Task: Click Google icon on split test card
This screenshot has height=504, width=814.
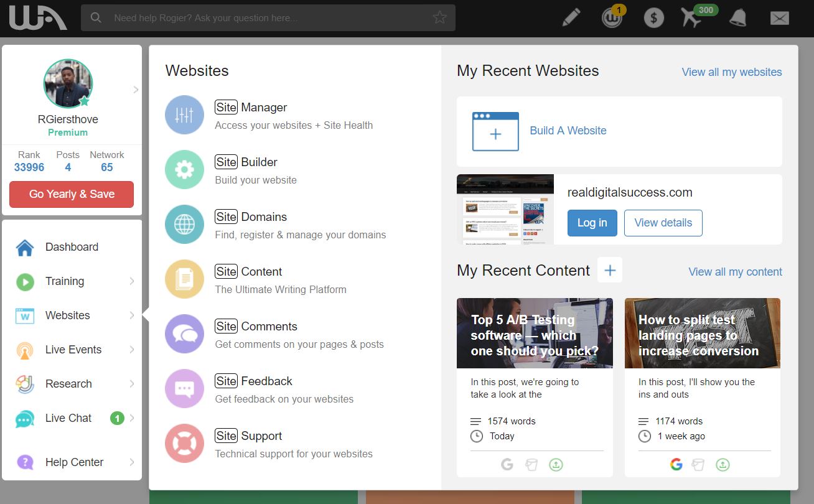Action: tap(676, 464)
